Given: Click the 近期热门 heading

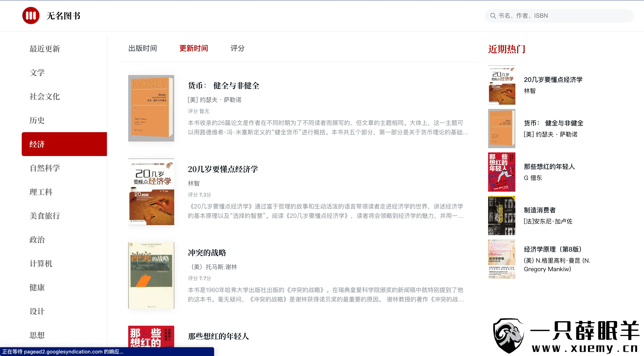Looking at the screenshot, I should tap(507, 49).
